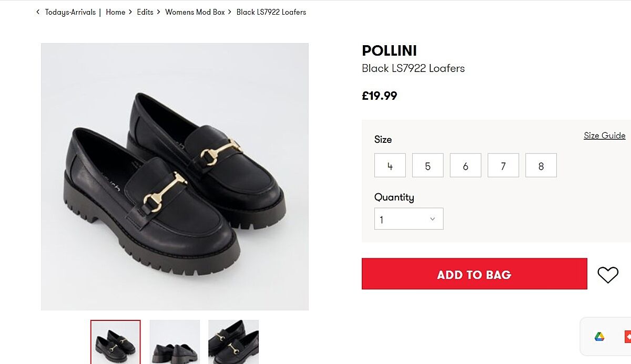Select the first loafer thumbnail
Viewport: 631px width, 364px height.
(x=116, y=341)
